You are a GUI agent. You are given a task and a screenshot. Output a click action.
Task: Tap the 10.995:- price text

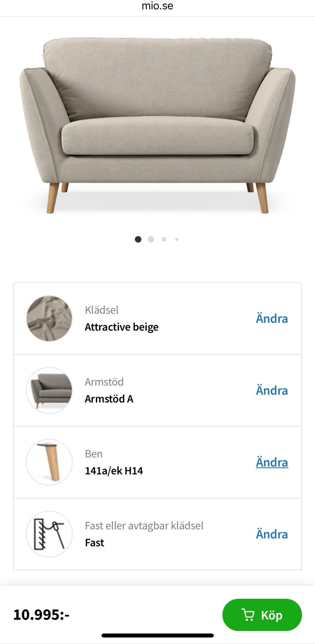[41, 614]
